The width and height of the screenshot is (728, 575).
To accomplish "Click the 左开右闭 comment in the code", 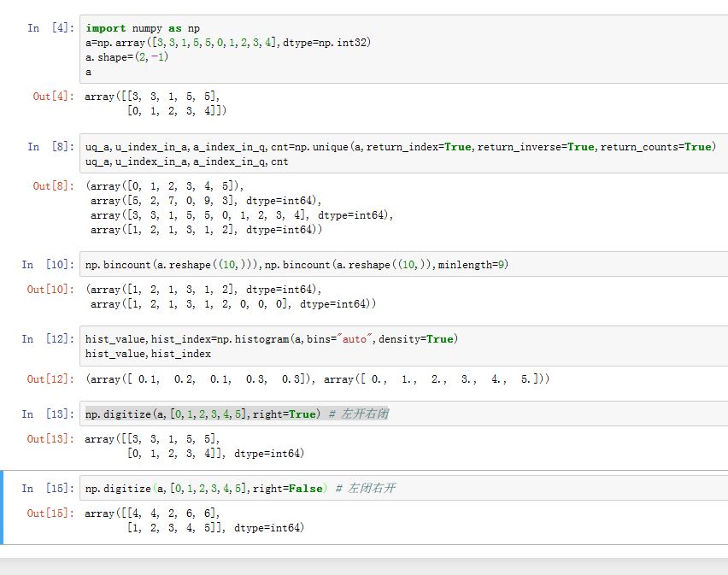I will (x=363, y=414).
